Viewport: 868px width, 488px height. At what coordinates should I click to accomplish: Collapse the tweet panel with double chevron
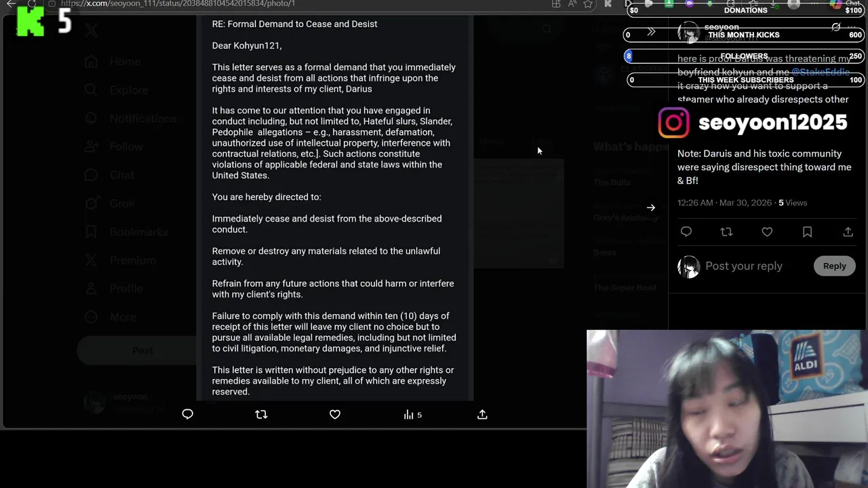coord(651,32)
